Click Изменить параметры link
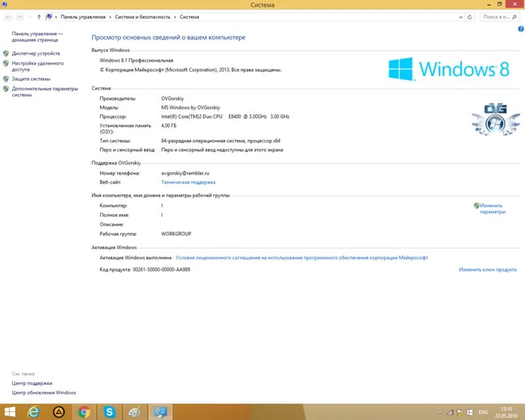 tap(492, 208)
